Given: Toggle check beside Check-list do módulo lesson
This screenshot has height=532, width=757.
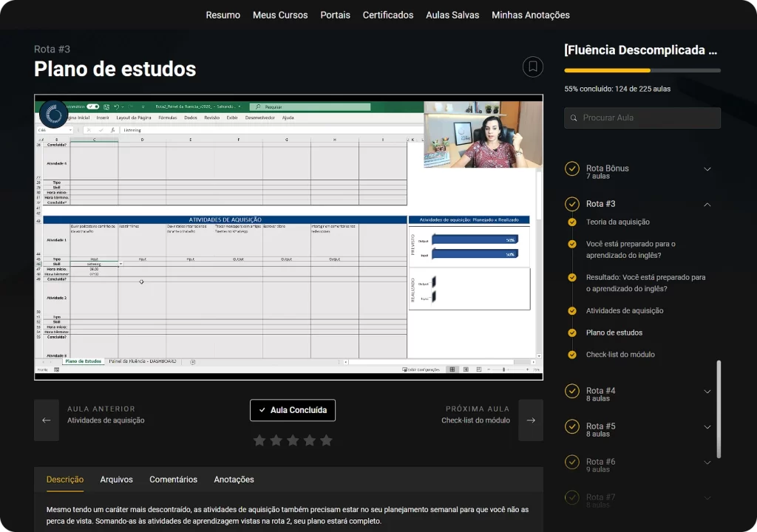Looking at the screenshot, I should click(572, 355).
